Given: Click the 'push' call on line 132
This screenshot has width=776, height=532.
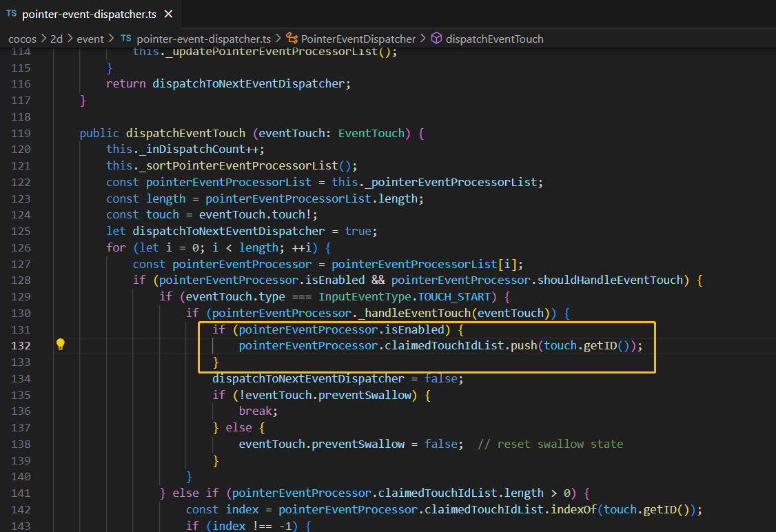Looking at the screenshot, I should (524, 345).
